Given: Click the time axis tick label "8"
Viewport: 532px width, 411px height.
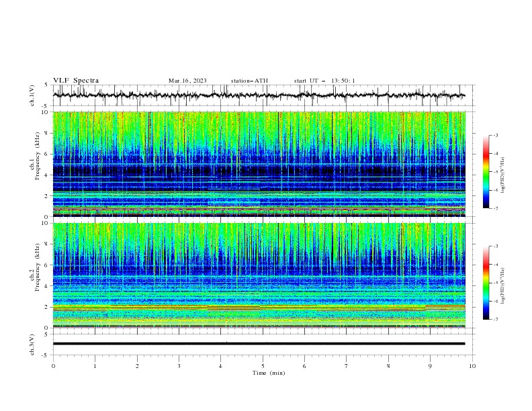Looking at the screenshot, I should [388, 366].
